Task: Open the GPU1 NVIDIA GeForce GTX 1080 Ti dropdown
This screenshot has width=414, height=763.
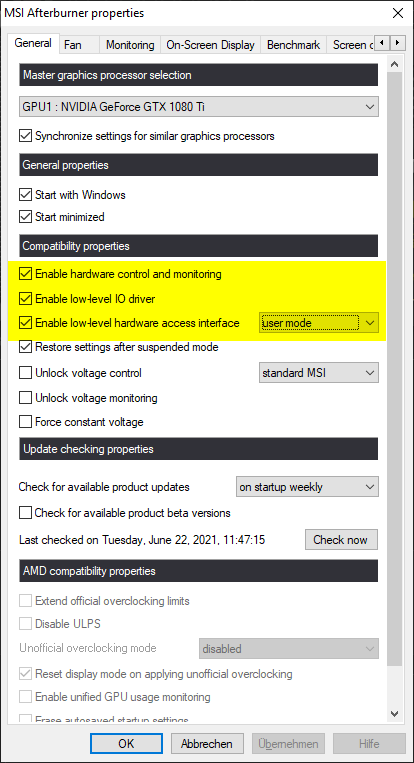Action: click(198, 107)
